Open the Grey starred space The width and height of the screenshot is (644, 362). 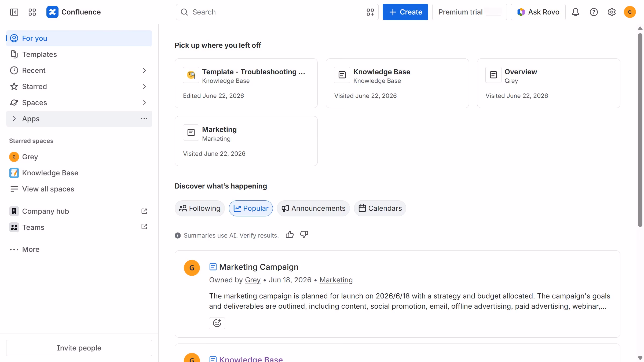click(79, 157)
